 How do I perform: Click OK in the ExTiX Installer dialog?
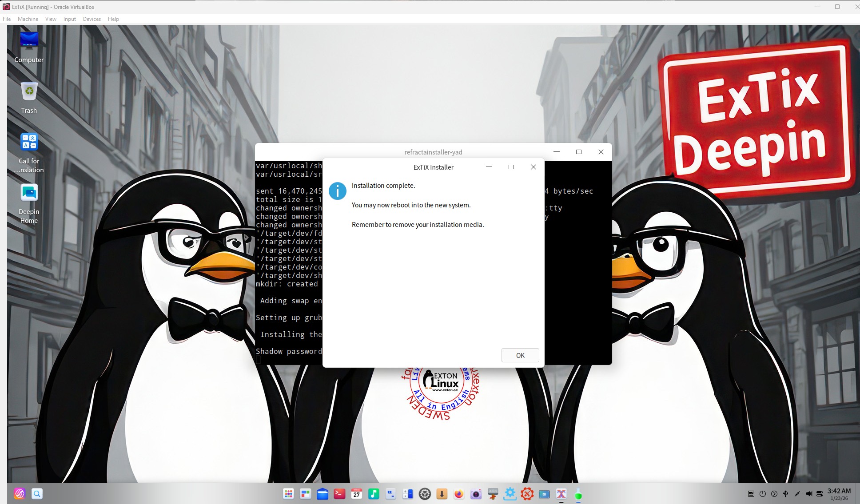[520, 355]
